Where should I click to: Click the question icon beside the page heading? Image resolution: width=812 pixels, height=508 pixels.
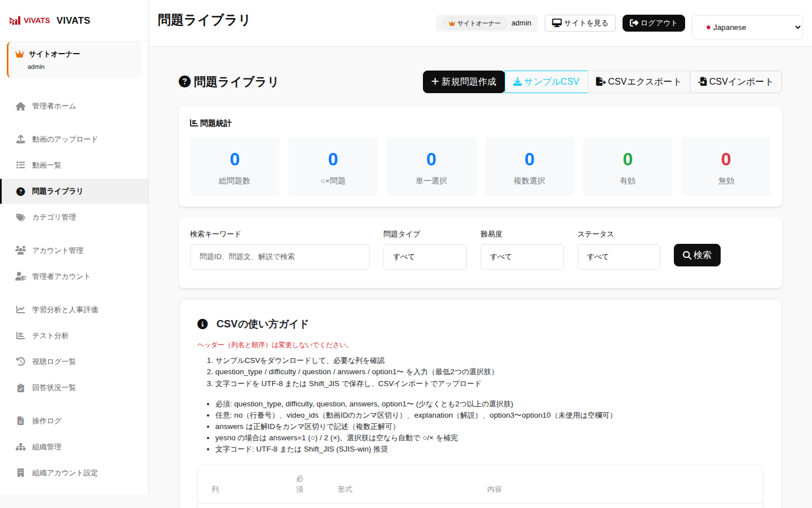(x=184, y=81)
